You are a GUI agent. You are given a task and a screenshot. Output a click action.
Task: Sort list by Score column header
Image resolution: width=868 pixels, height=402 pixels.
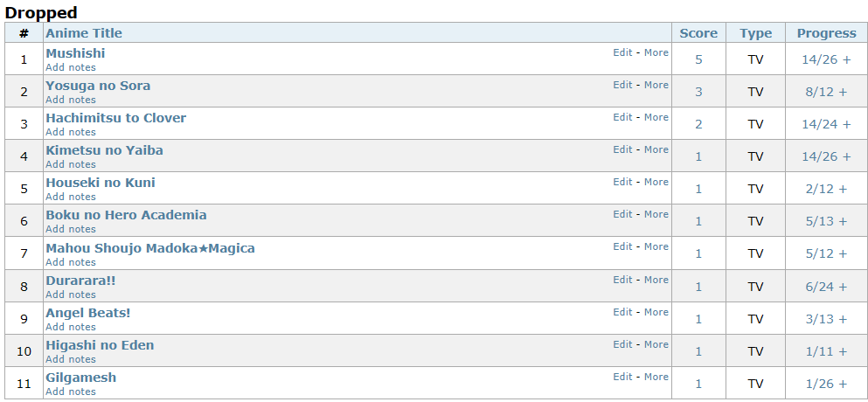pyautogui.click(x=698, y=33)
